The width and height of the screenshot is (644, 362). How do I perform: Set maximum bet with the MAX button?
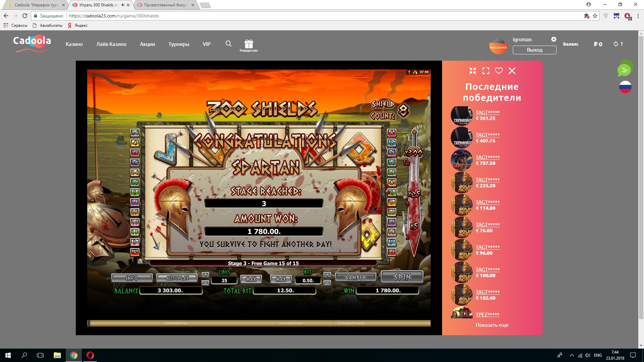(281, 279)
